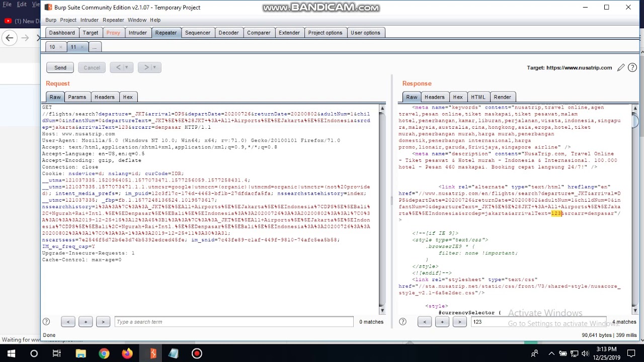Open the Decoder tab
This screenshot has width=644, height=362.
click(228, 33)
